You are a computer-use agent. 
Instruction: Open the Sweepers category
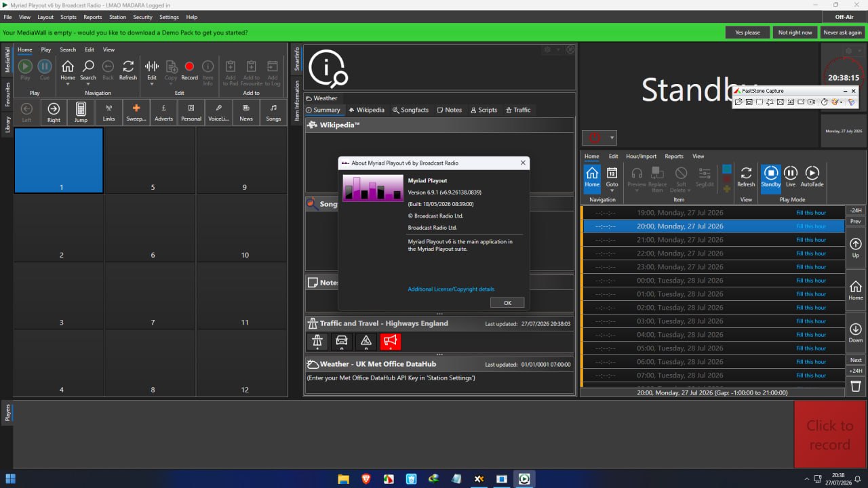point(136,112)
